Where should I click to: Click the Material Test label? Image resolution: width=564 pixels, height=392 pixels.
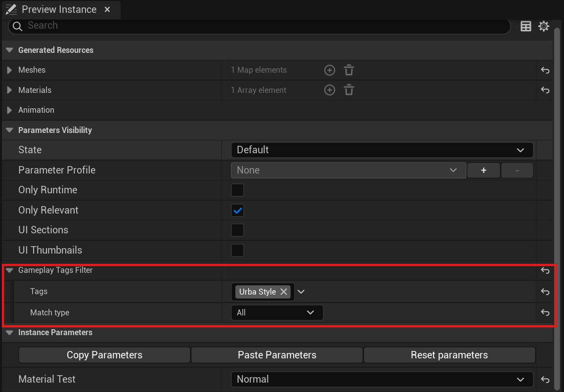pyautogui.click(x=47, y=380)
